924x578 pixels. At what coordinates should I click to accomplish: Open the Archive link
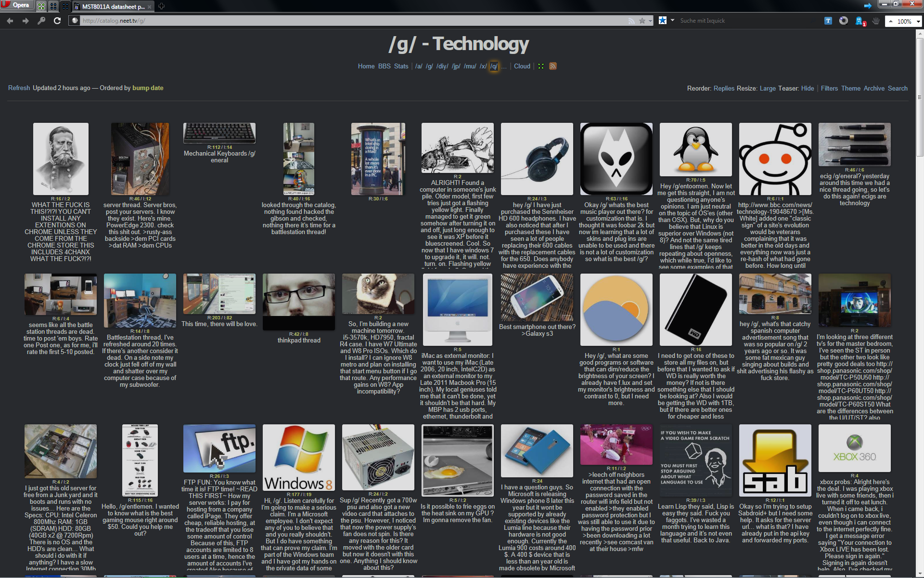click(x=874, y=89)
